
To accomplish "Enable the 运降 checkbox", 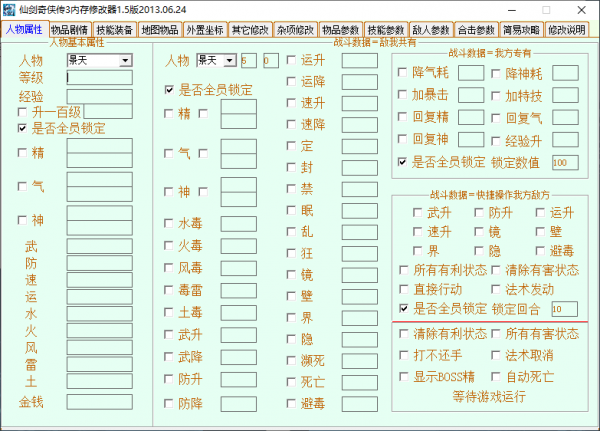I will coord(291,81).
